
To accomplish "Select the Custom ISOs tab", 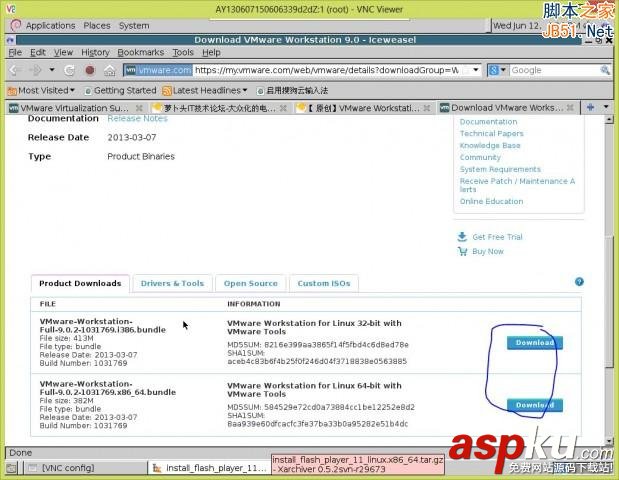I will pos(324,283).
